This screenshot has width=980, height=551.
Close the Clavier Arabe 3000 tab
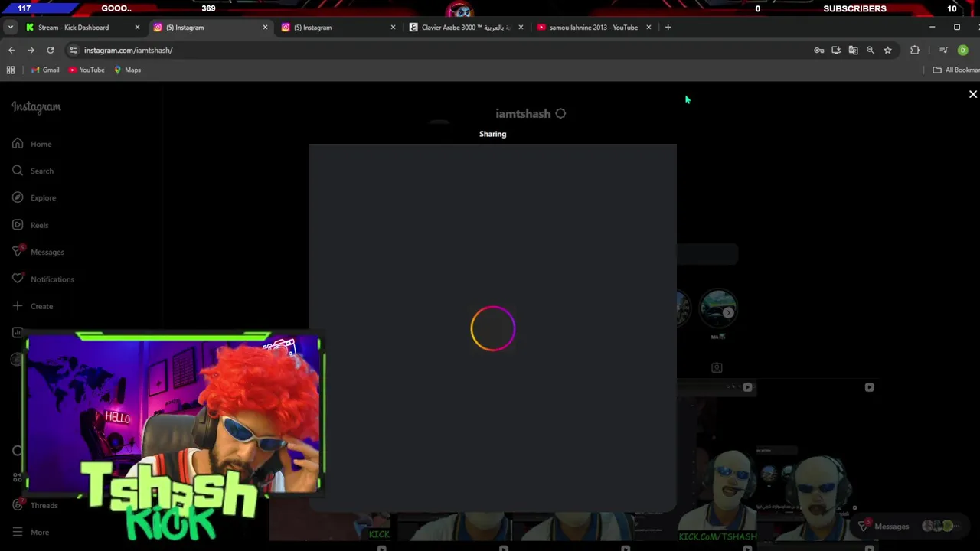click(521, 28)
